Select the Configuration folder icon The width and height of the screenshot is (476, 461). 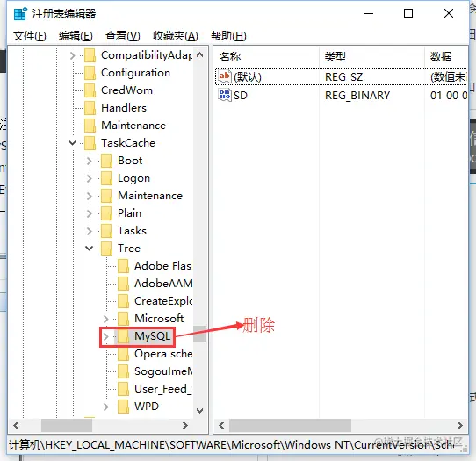tap(90, 73)
